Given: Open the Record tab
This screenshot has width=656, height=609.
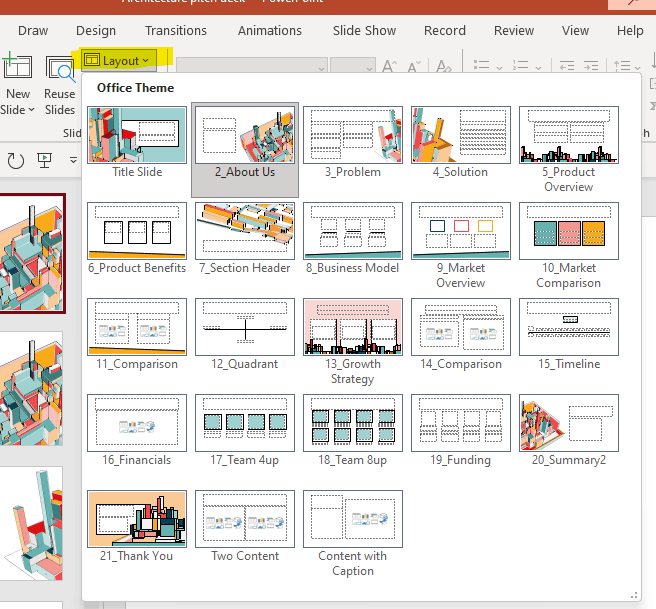Looking at the screenshot, I should pyautogui.click(x=445, y=31).
